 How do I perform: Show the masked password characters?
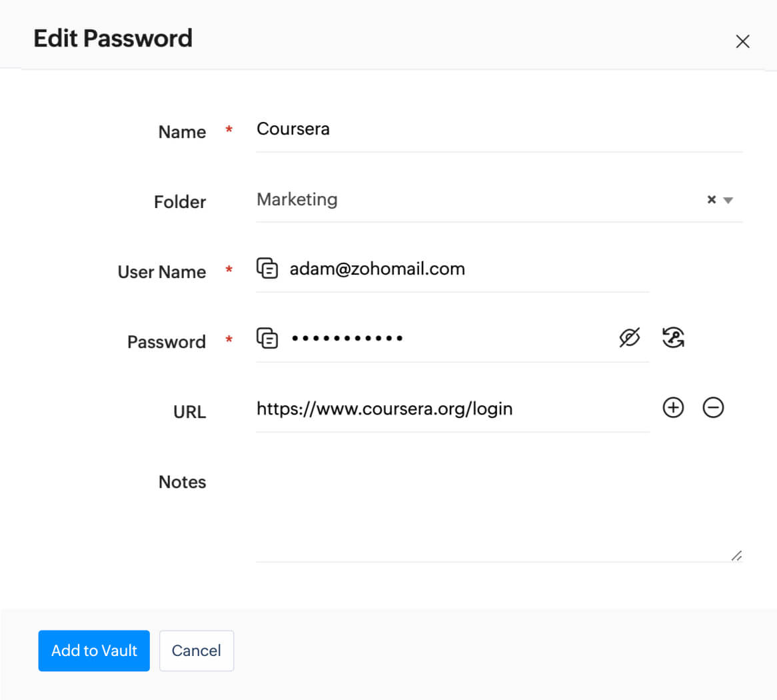pos(630,337)
